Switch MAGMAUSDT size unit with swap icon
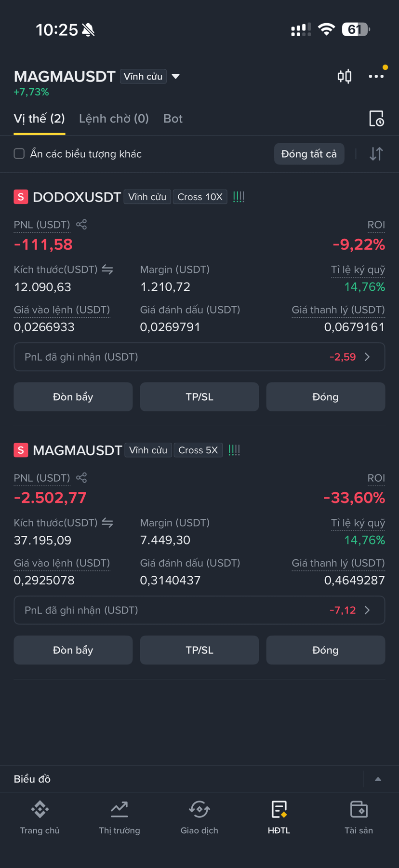Image resolution: width=399 pixels, height=868 pixels. [107, 523]
